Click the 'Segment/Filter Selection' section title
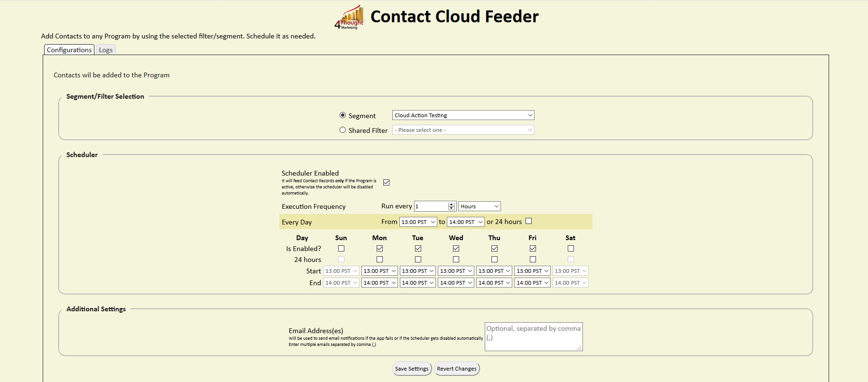 click(105, 96)
